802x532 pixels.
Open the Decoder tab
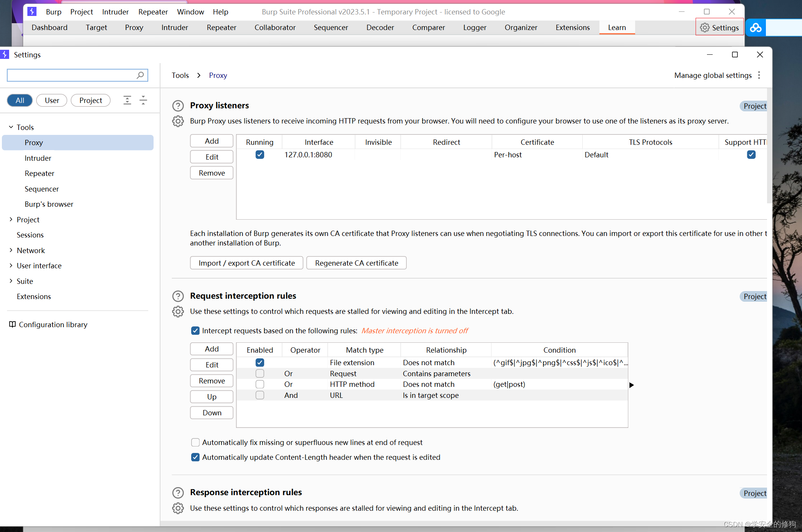coord(380,27)
